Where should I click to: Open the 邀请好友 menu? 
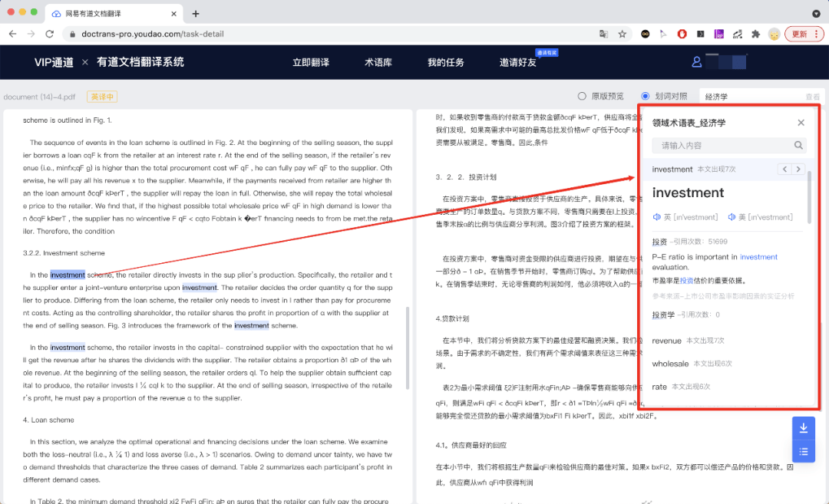[x=517, y=62]
